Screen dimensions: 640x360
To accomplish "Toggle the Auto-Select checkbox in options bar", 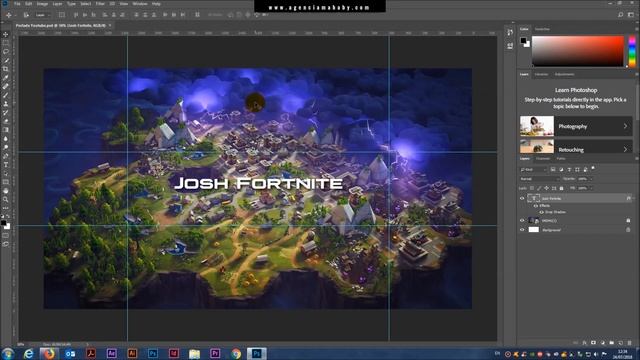I will pyautogui.click(x=26, y=15).
